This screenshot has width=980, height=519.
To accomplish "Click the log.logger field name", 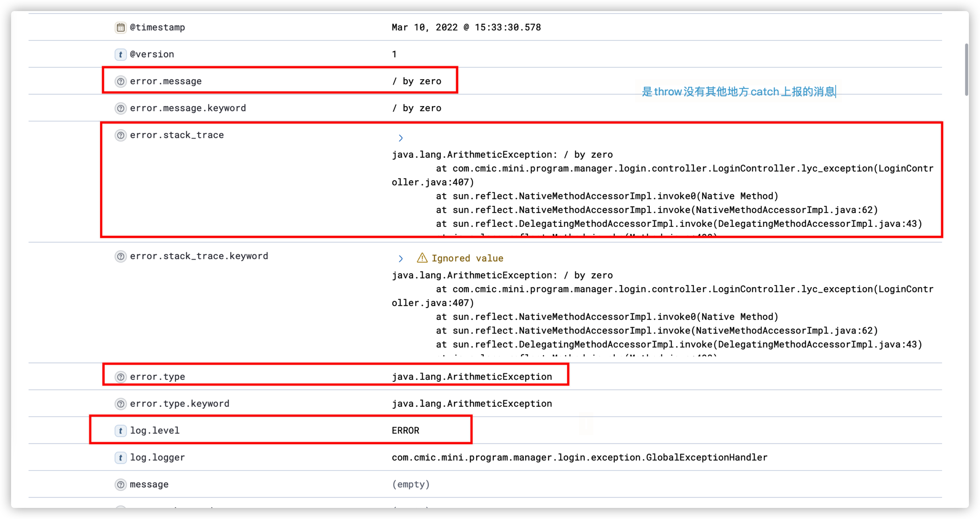I will tap(157, 458).
